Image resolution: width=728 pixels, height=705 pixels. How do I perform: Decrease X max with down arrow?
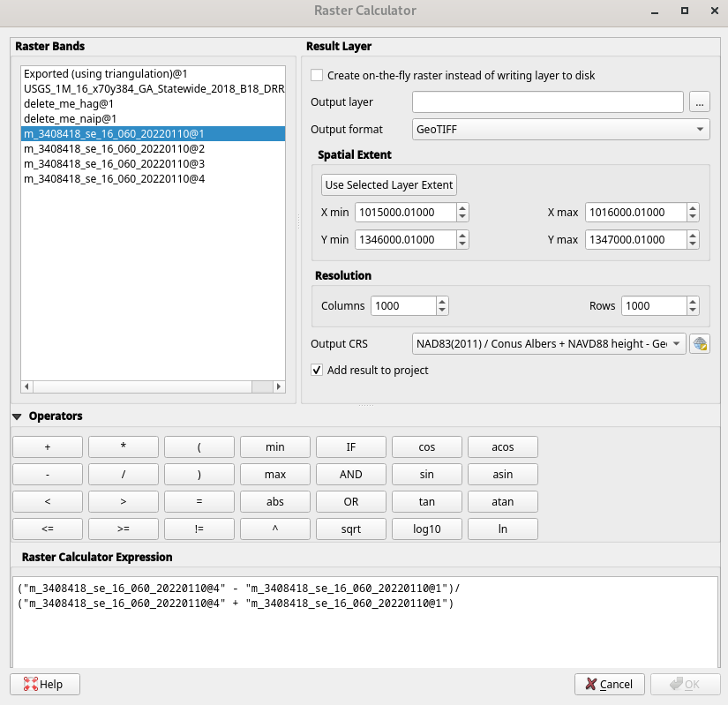tap(693, 217)
